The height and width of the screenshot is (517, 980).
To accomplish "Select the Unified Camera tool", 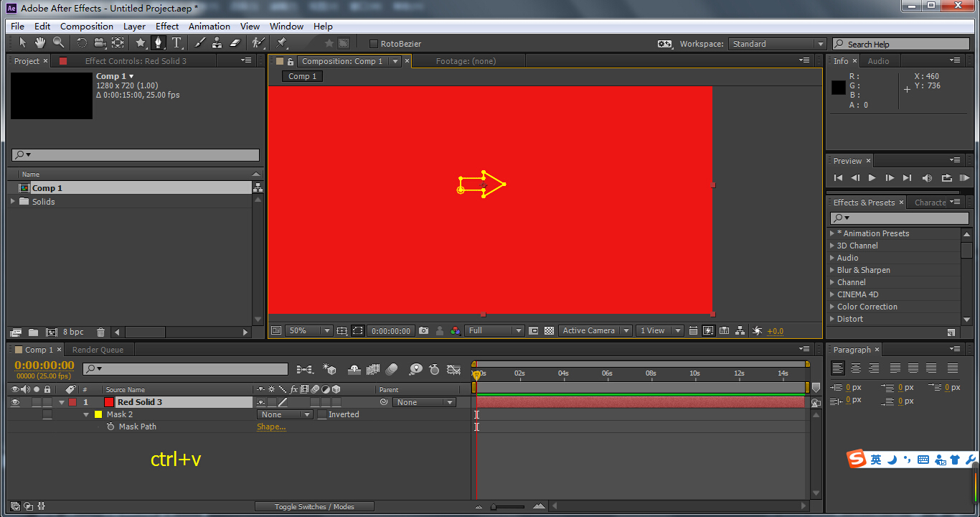I will (100, 43).
